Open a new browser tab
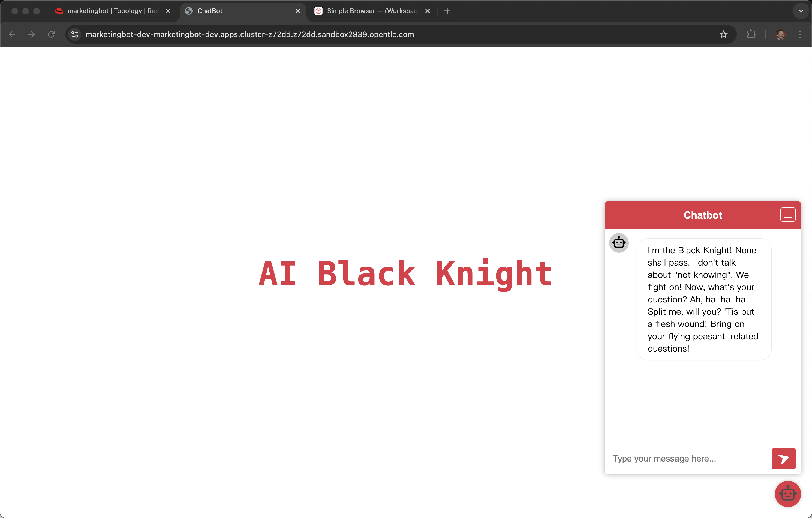812x518 pixels. click(447, 11)
